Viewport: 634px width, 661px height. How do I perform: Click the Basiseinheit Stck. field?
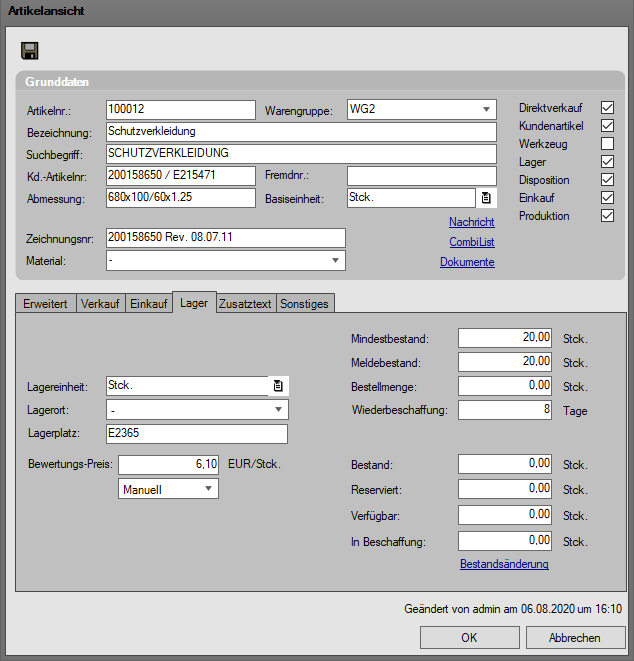click(412, 198)
